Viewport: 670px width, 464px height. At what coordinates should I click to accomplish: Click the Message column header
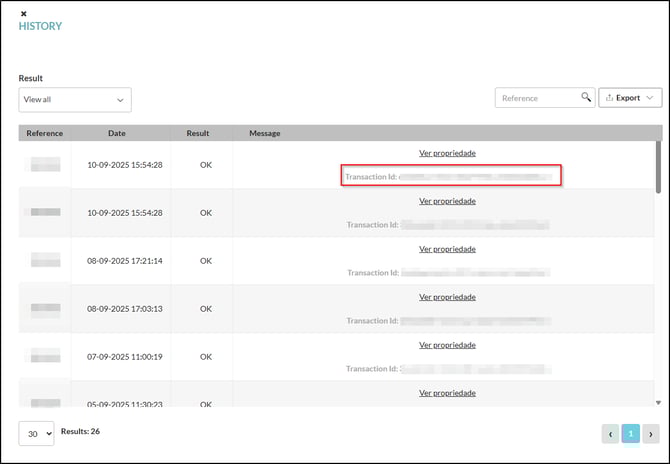pos(265,133)
